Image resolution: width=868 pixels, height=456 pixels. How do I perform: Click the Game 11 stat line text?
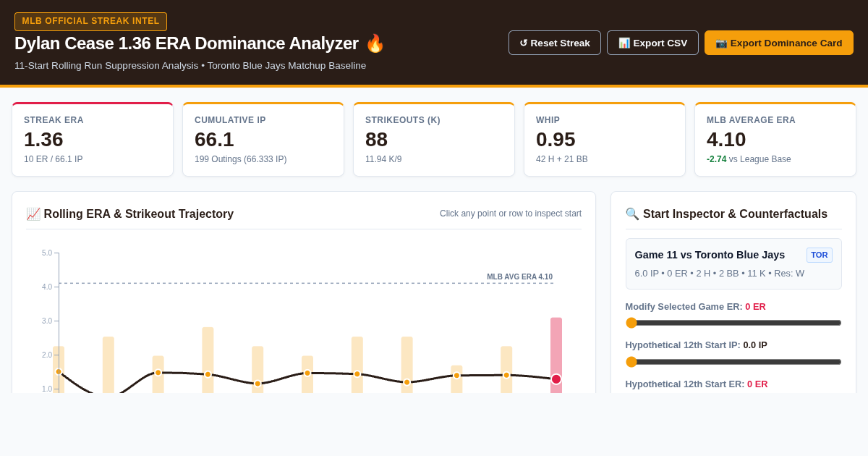(x=720, y=274)
